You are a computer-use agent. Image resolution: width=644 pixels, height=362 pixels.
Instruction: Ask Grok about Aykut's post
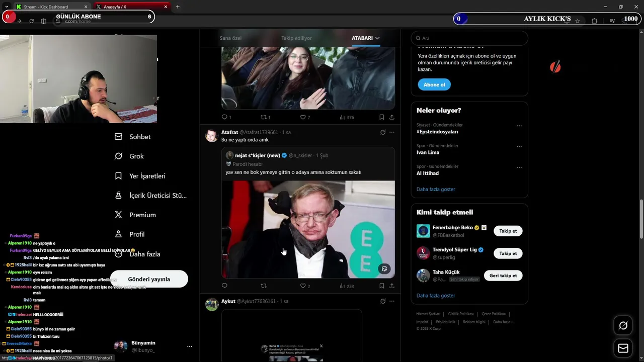pos(383,301)
